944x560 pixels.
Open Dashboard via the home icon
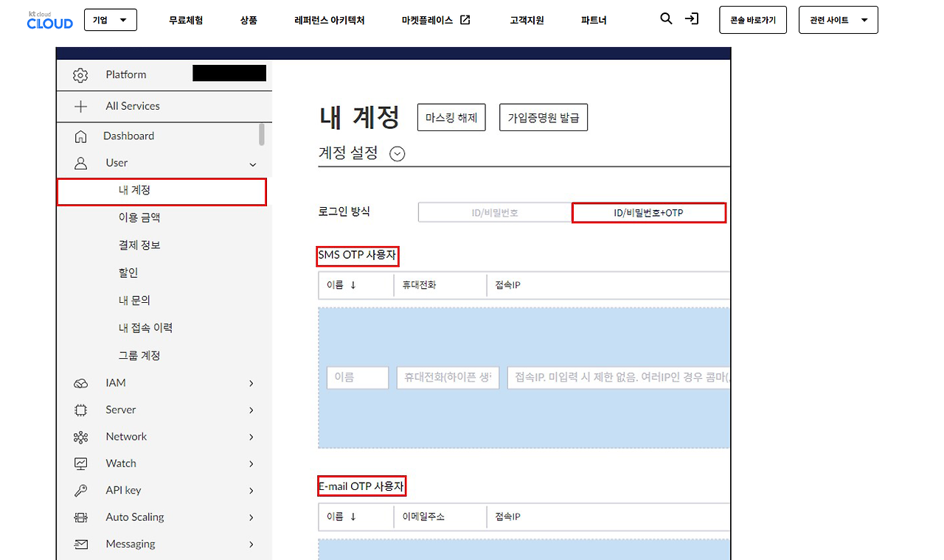(80, 136)
